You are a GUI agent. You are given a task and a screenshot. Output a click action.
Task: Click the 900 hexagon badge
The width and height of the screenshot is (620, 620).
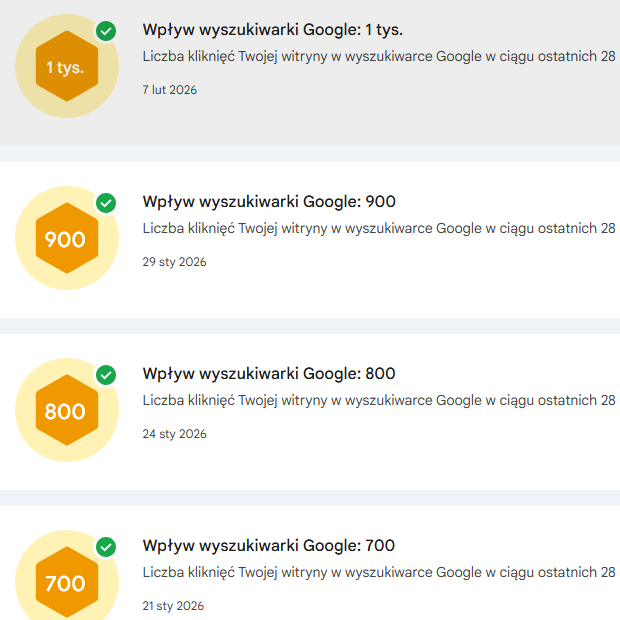coord(65,240)
